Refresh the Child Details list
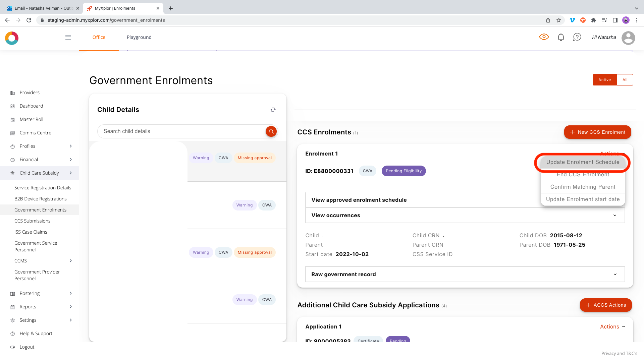 click(273, 110)
